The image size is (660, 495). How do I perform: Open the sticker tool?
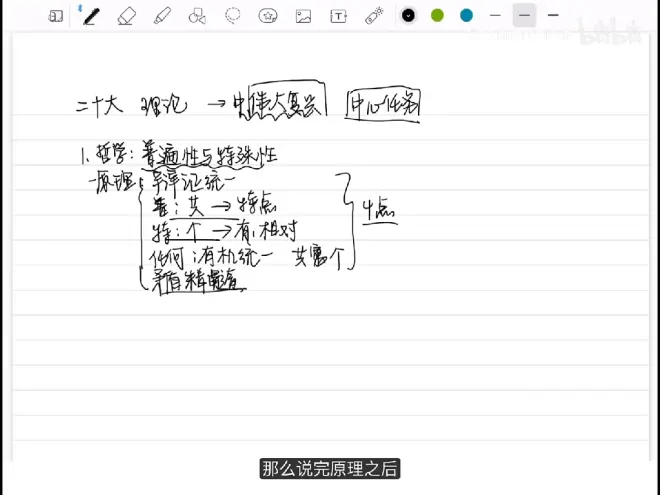(x=268, y=16)
